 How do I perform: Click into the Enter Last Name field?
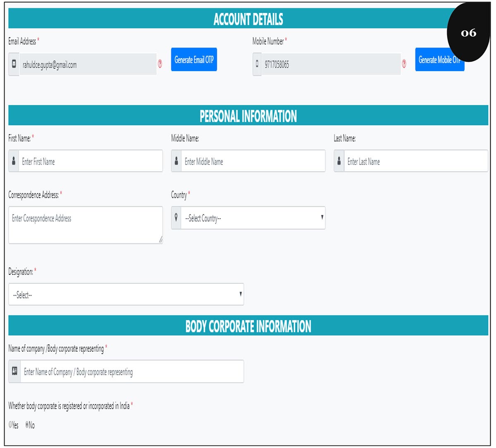[x=415, y=161]
